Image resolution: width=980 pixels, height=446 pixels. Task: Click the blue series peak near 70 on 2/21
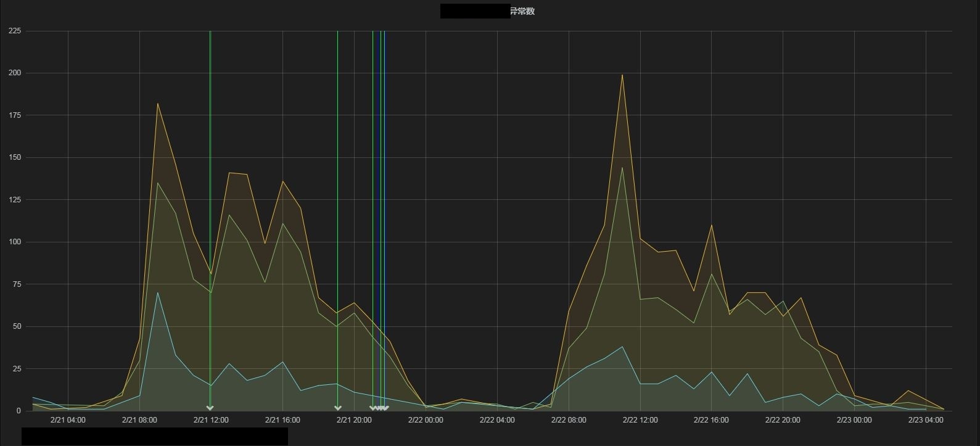[x=157, y=292]
